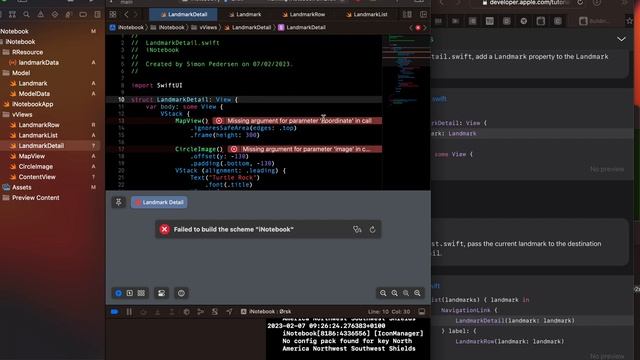640x360 pixels.
Task: Pin the preview with the pin icon
Action: (x=119, y=202)
